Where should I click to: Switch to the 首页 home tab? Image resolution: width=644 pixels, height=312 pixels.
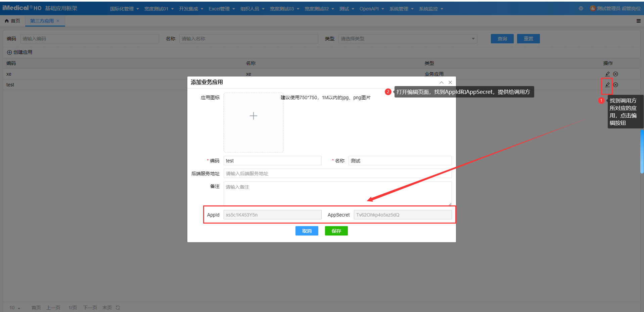click(12, 21)
